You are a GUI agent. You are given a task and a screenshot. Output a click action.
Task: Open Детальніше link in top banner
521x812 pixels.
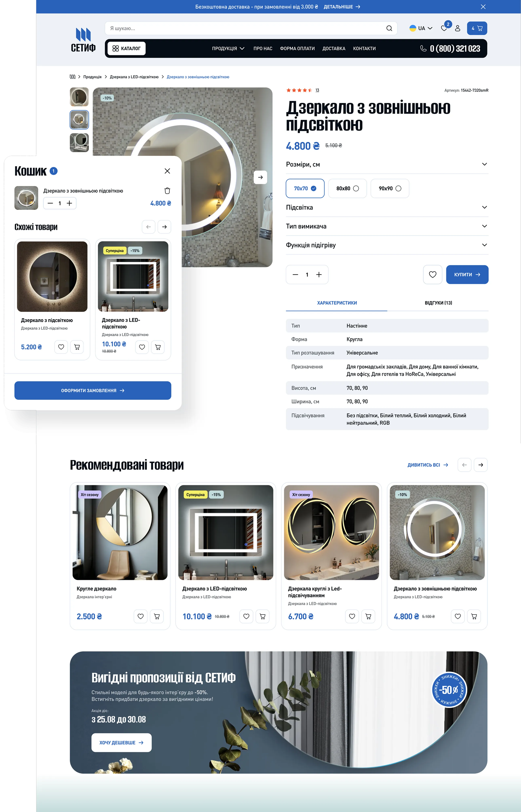click(x=342, y=7)
